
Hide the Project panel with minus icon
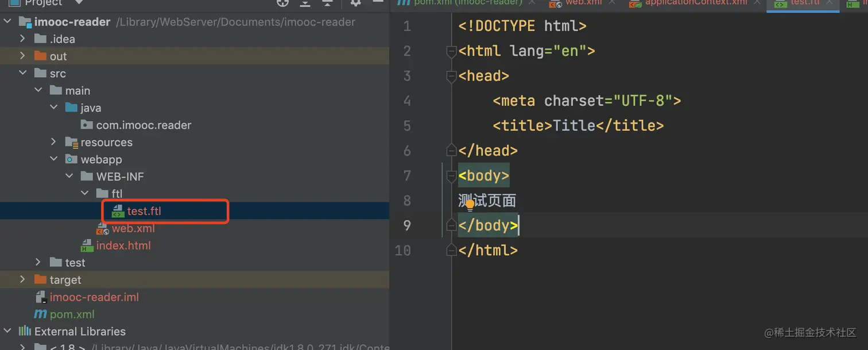[x=378, y=2]
